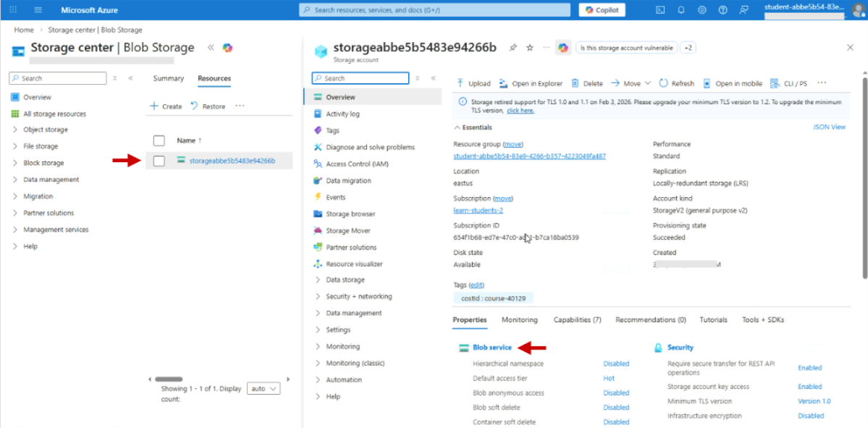The height and width of the screenshot is (428, 868).
Task: Open the Azure portal hamburger menu
Action: (x=38, y=10)
